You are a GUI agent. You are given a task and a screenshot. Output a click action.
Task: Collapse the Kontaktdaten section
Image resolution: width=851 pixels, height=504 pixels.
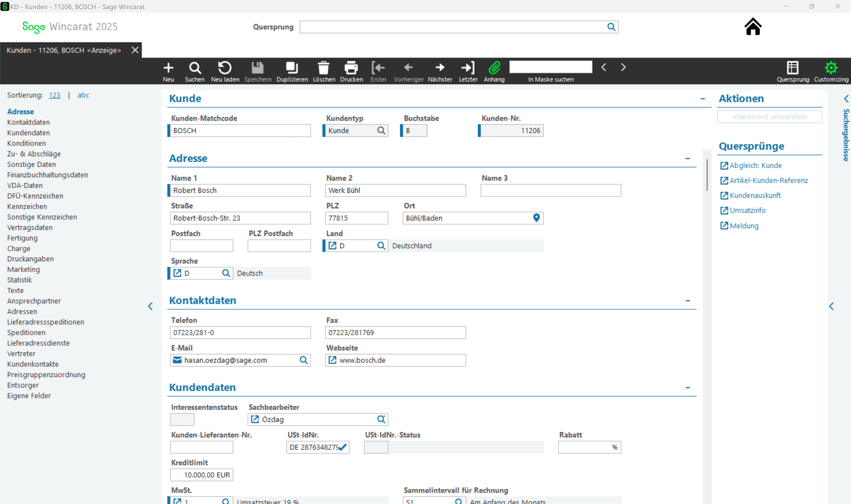point(688,301)
